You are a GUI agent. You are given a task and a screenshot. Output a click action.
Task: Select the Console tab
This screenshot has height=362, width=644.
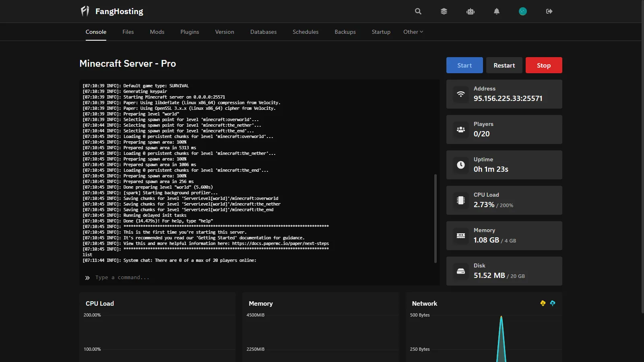[x=96, y=32]
